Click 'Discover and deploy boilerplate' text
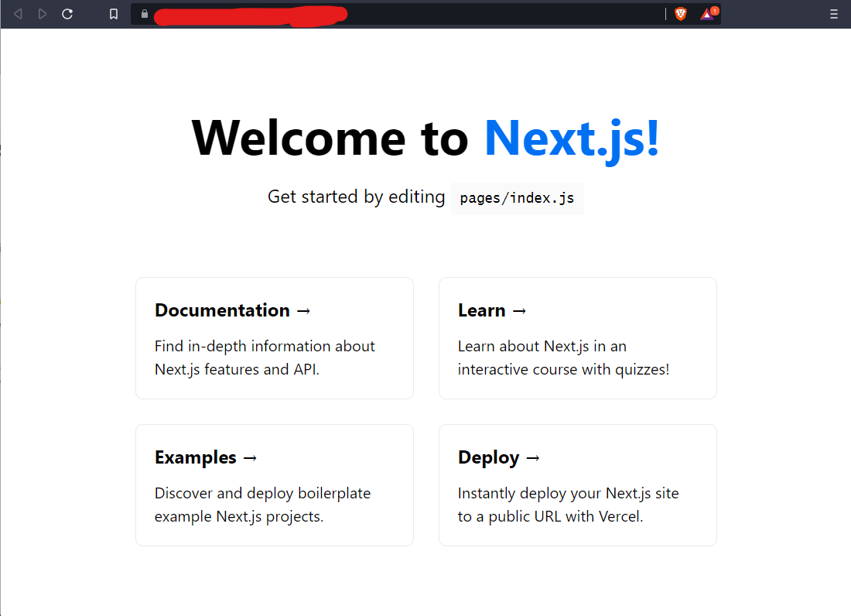The height and width of the screenshot is (616, 851). point(263,494)
